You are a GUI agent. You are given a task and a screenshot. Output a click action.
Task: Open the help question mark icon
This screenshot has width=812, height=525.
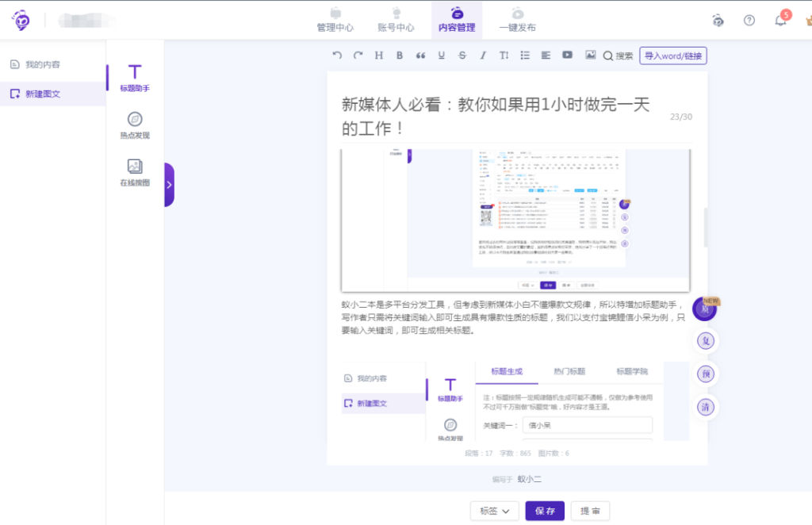pyautogui.click(x=749, y=21)
